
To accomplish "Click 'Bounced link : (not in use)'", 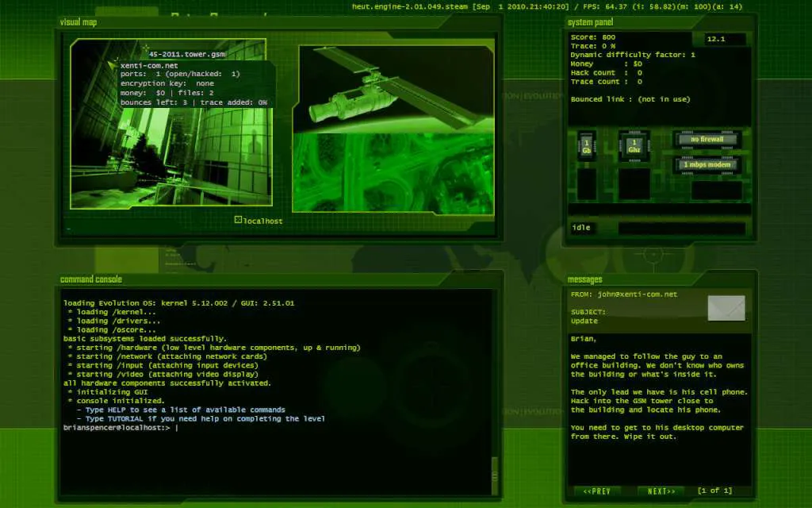I will pyautogui.click(x=630, y=99).
